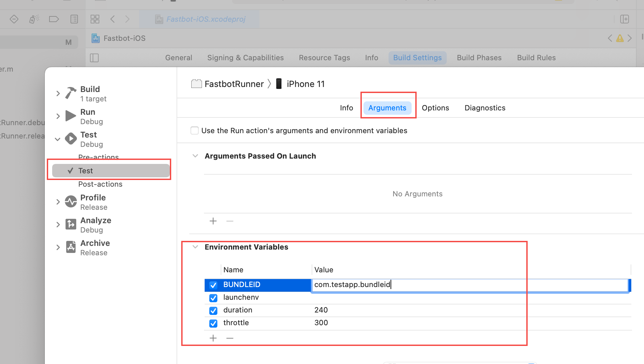The image size is (644, 364).
Task: Open the Build Rules tab
Action: [536, 58]
